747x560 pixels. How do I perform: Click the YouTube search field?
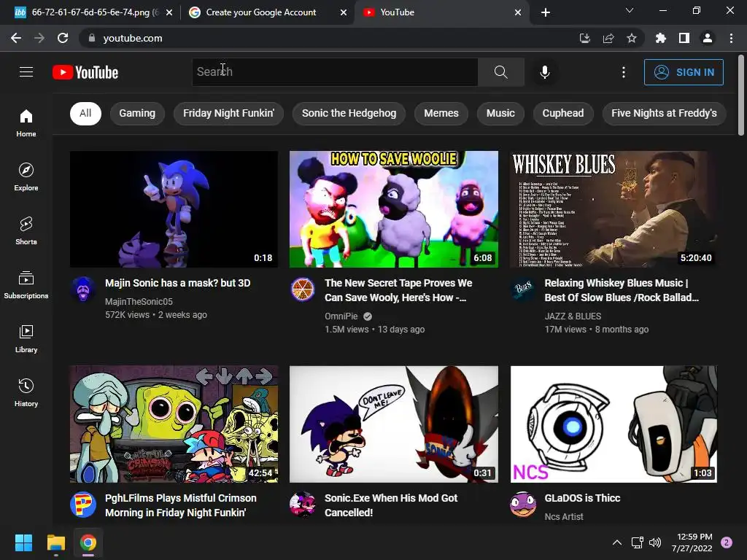335,72
